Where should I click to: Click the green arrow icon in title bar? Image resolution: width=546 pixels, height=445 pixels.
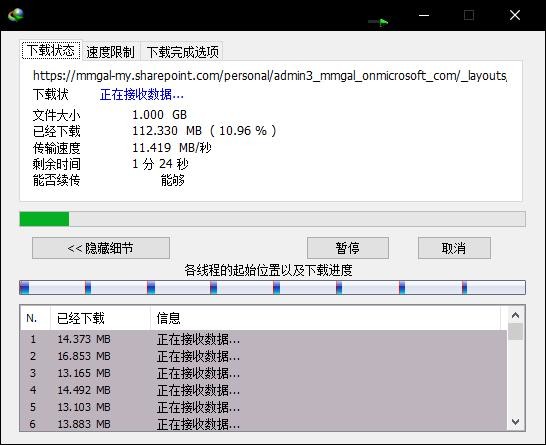[379, 22]
